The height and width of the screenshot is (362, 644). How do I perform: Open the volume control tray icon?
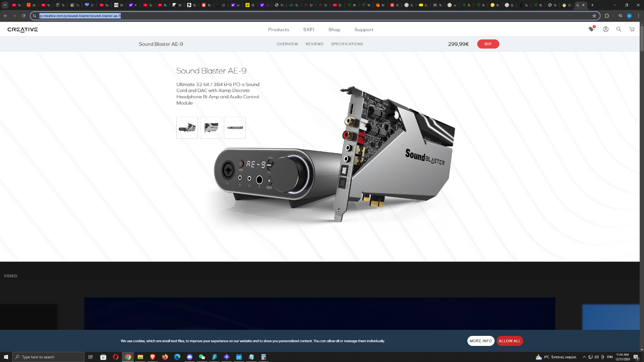point(597,357)
